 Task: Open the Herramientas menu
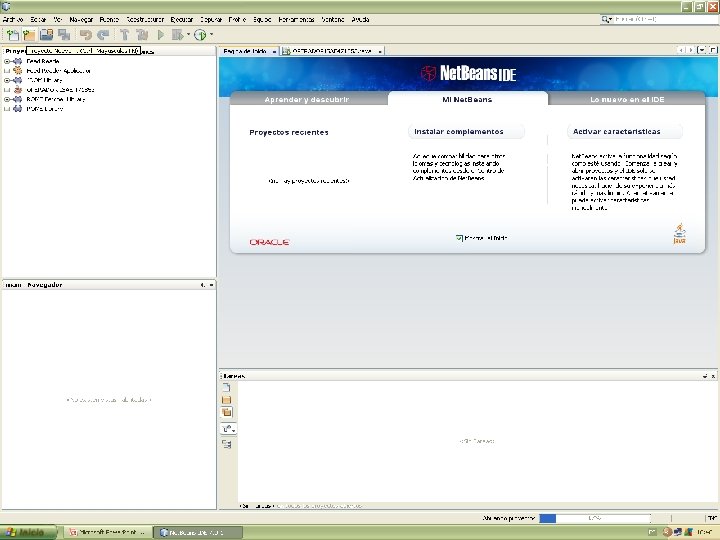(x=296, y=19)
